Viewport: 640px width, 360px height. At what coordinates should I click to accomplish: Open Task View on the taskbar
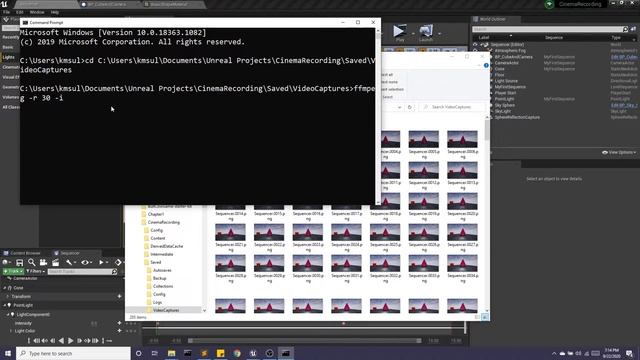coord(155,353)
